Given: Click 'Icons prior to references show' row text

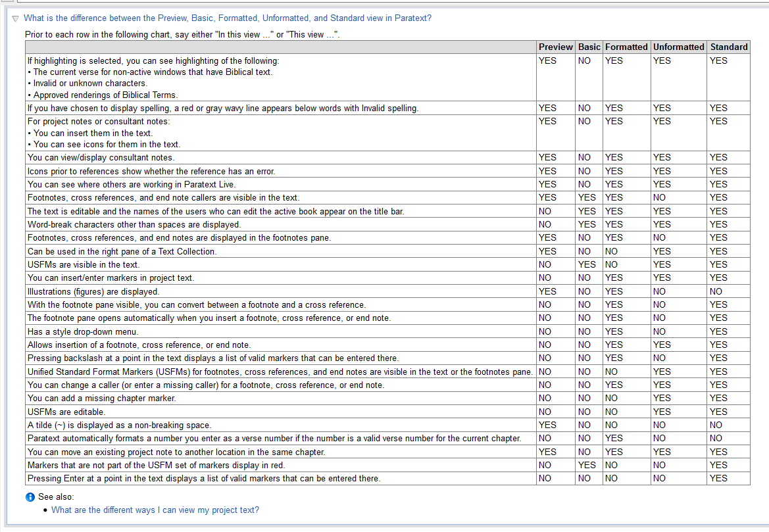Looking at the screenshot, I should pos(151,171).
